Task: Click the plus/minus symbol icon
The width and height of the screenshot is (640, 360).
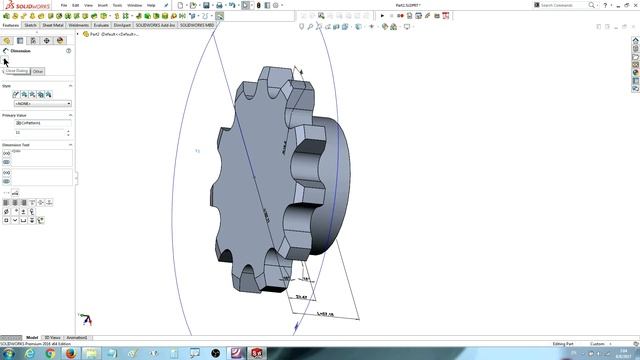Action: click(23, 212)
